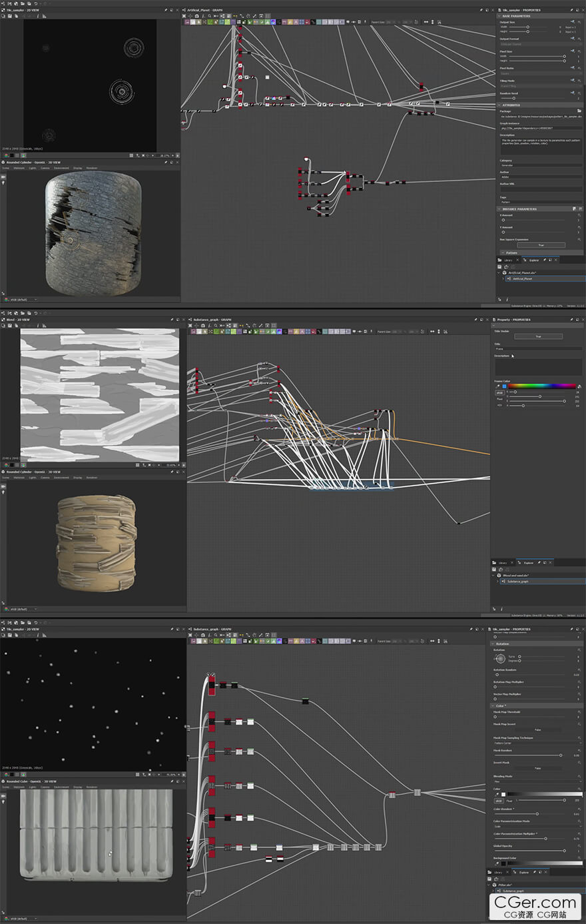Click the sRGB button under Frame Color

coord(499,392)
